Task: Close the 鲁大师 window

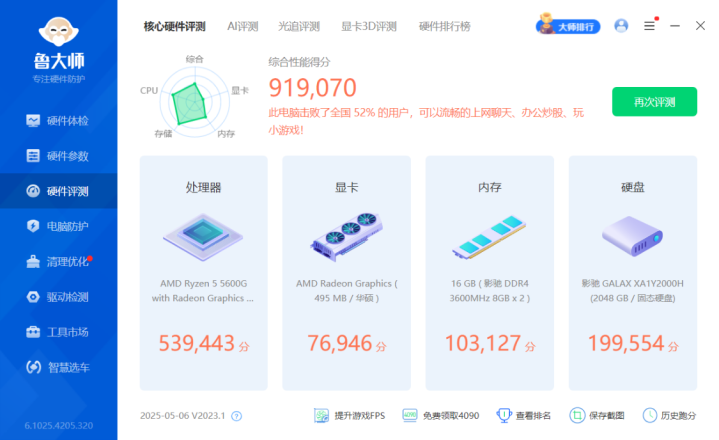Action: (x=700, y=26)
